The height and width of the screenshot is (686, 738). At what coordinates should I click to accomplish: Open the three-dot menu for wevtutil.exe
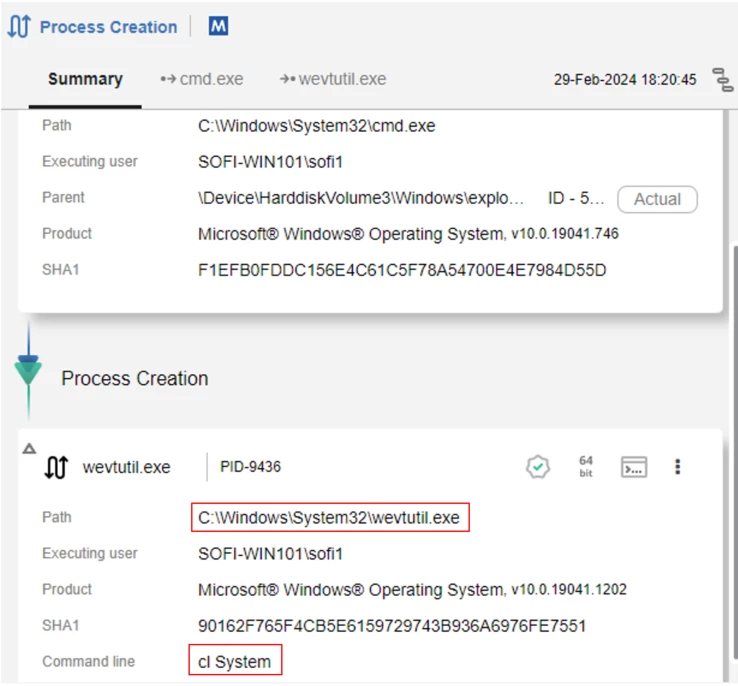pyautogui.click(x=677, y=467)
